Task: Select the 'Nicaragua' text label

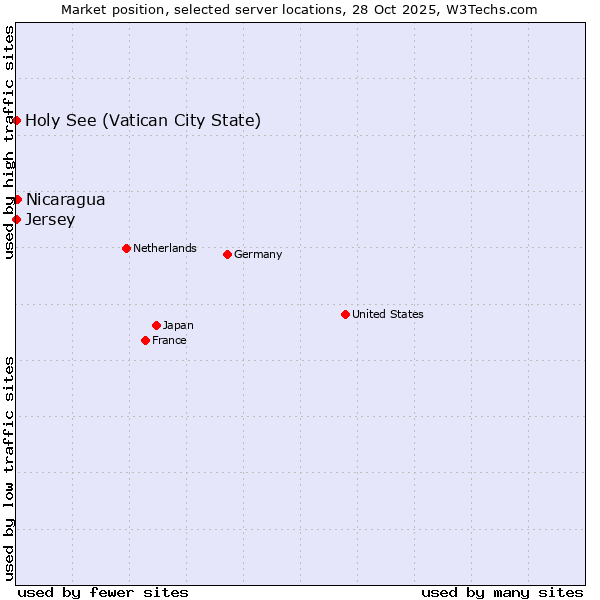Action: pyautogui.click(x=65, y=200)
